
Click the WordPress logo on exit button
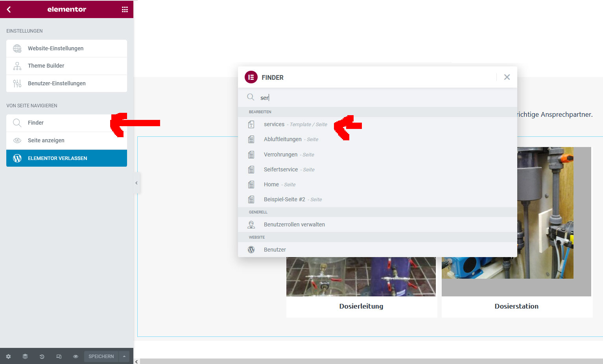[x=17, y=158]
